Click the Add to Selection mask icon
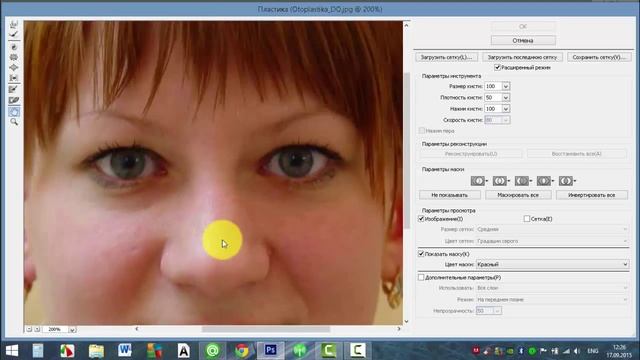Image resolution: width=640 pixels, height=360 pixels. [x=500, y=181]
